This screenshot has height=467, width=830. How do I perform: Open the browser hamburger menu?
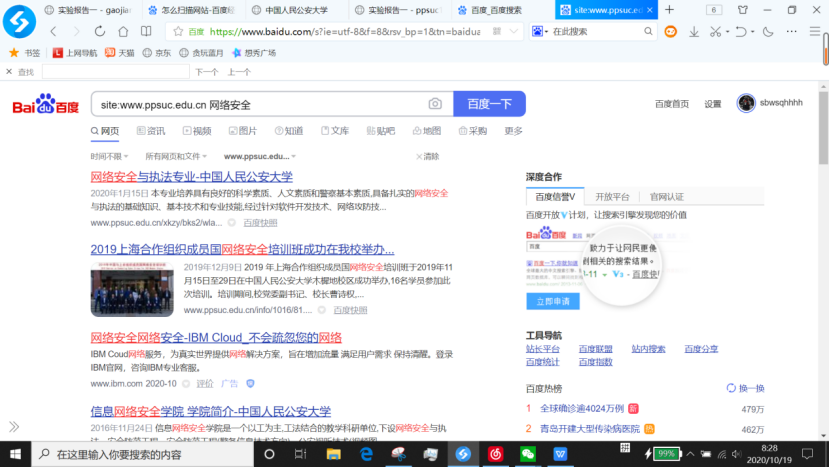pyautogui.click(x=815, y=32)
